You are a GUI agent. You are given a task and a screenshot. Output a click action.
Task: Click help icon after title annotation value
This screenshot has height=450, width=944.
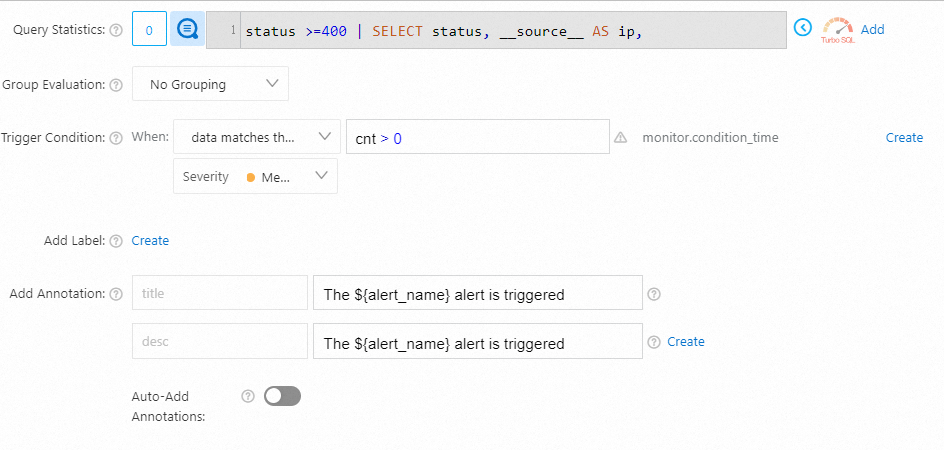click(654, 294)
